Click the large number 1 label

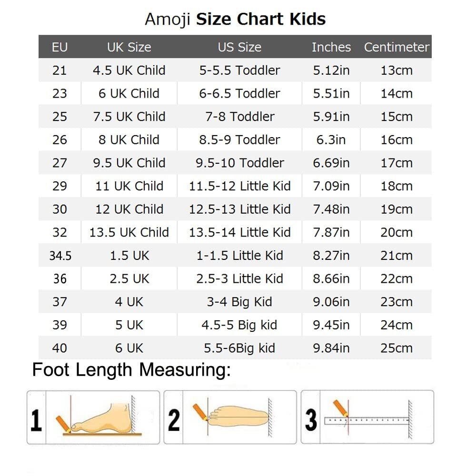click(x=36, y=419)
